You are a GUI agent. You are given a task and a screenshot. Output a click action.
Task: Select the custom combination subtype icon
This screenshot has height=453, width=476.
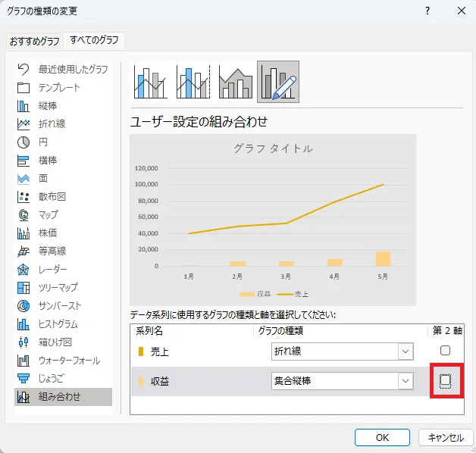point(278,82)
